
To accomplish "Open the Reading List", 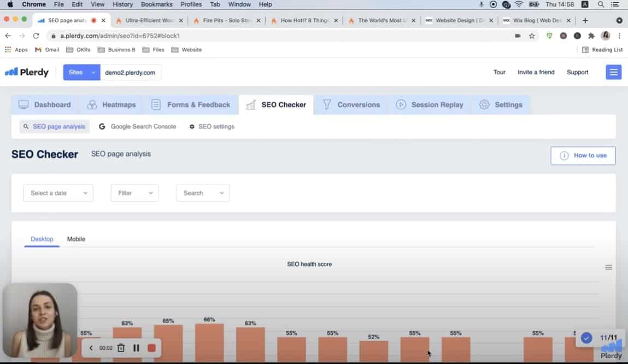I will click(x=602, y=50).
